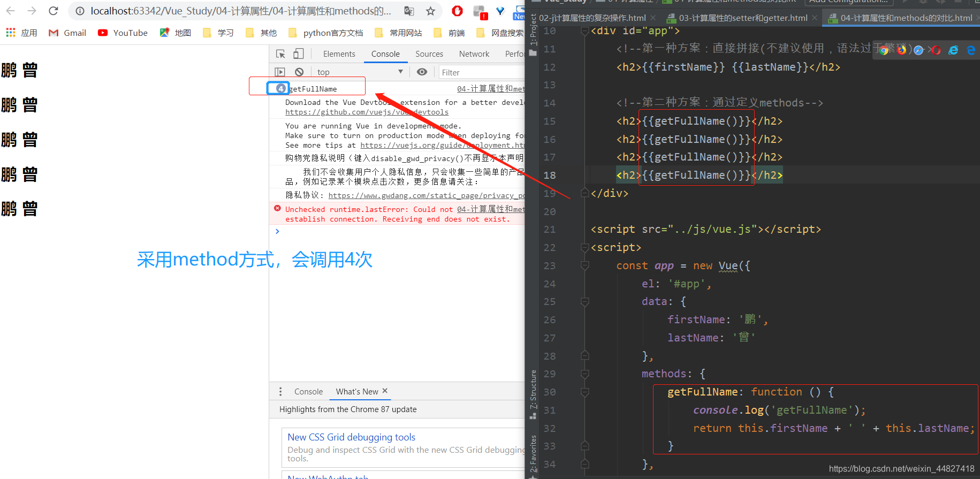Bookmark this page with star icon

(x=430, y=11)
